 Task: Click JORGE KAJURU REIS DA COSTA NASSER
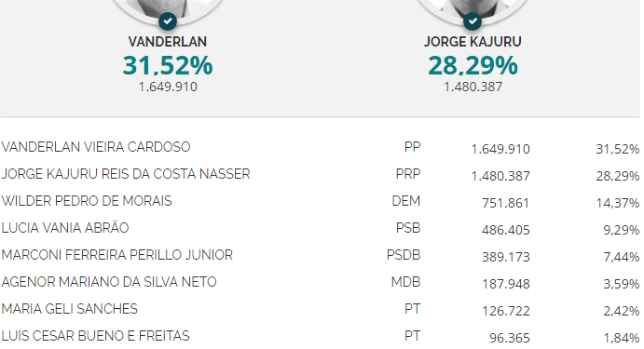click(126, 174)
